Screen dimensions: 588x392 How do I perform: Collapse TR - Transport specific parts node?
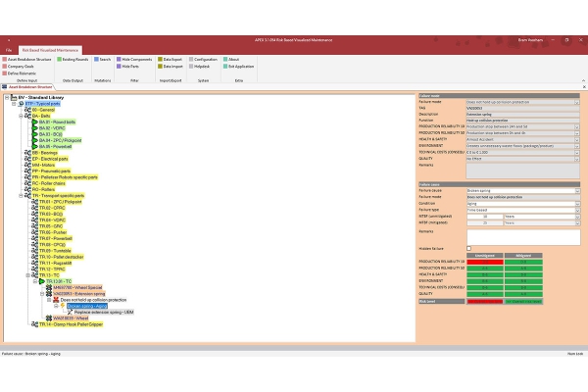tap(21, 195)
